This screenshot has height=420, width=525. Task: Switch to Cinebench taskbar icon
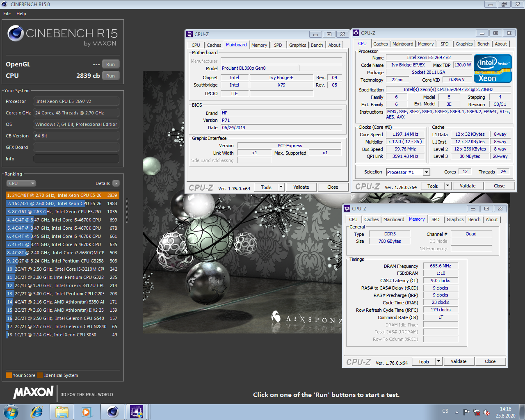point(112,412)
